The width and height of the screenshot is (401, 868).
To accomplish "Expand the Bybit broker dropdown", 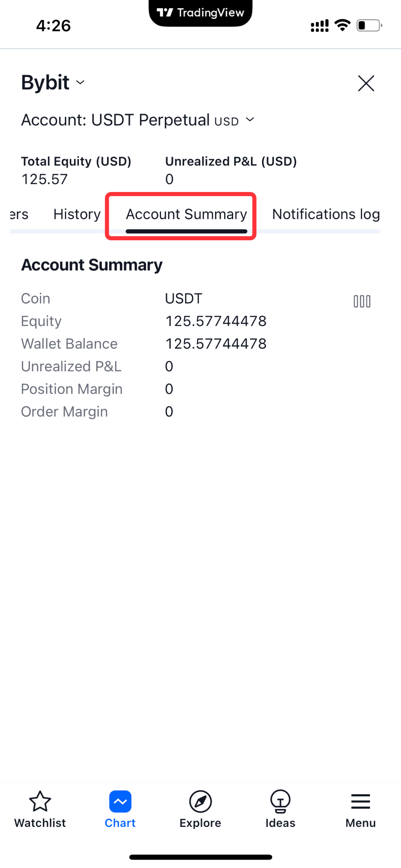I will [x=53, y=82].
